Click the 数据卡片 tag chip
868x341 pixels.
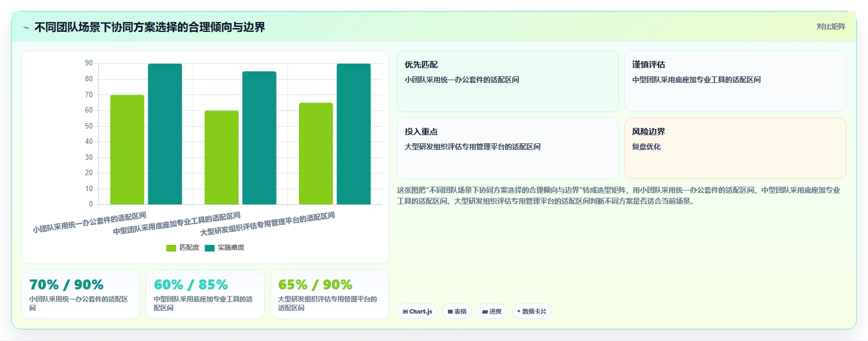pos(532,311)
